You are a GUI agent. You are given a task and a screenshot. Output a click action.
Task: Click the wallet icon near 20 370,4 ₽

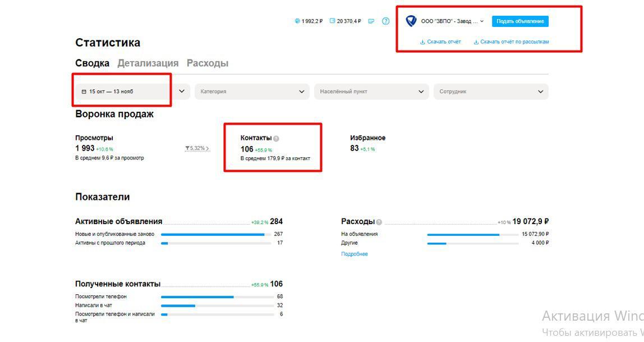tap(332, 21)
